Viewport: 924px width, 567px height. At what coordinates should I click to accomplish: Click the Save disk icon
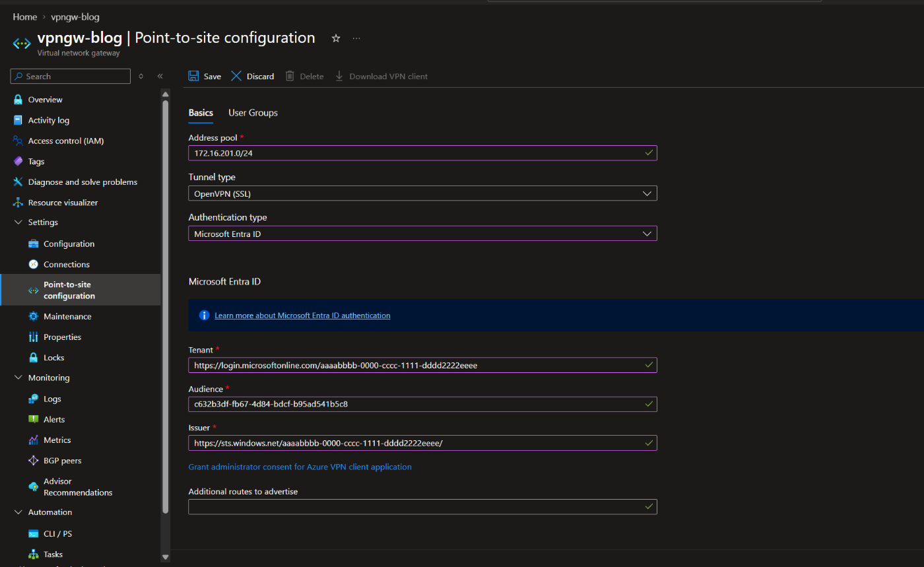(193, 76)
